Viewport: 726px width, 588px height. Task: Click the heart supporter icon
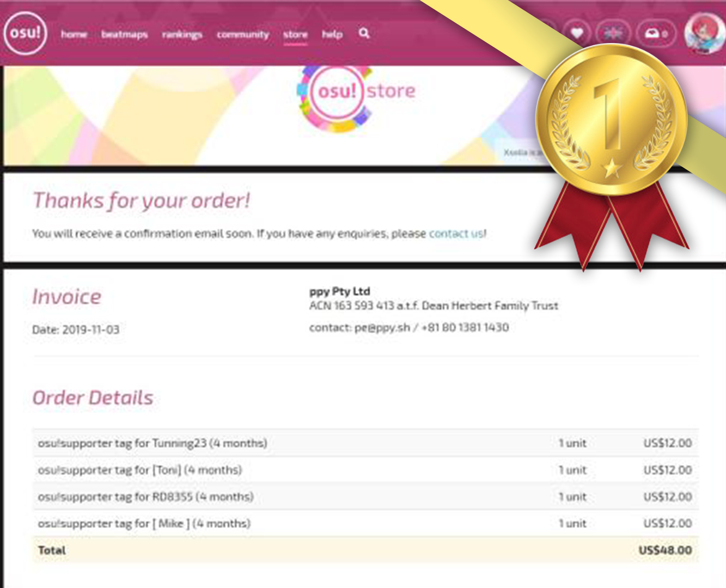coord(577,33)
